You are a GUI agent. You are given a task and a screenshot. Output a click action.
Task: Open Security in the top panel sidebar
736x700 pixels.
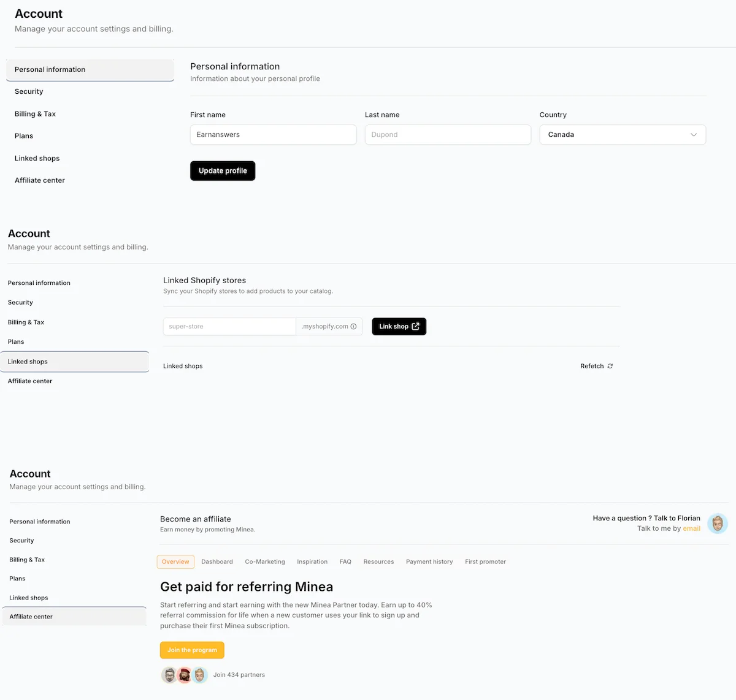29,92
